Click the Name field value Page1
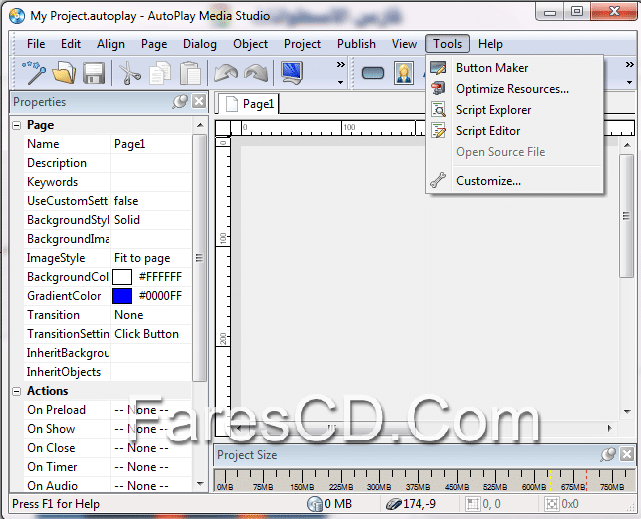The width and height of the screenshot is (641, 519). pos(151,144)
